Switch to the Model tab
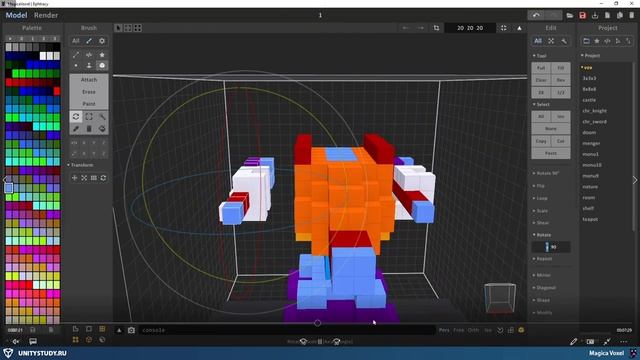 pyautogui.click(x=16, y=15)
